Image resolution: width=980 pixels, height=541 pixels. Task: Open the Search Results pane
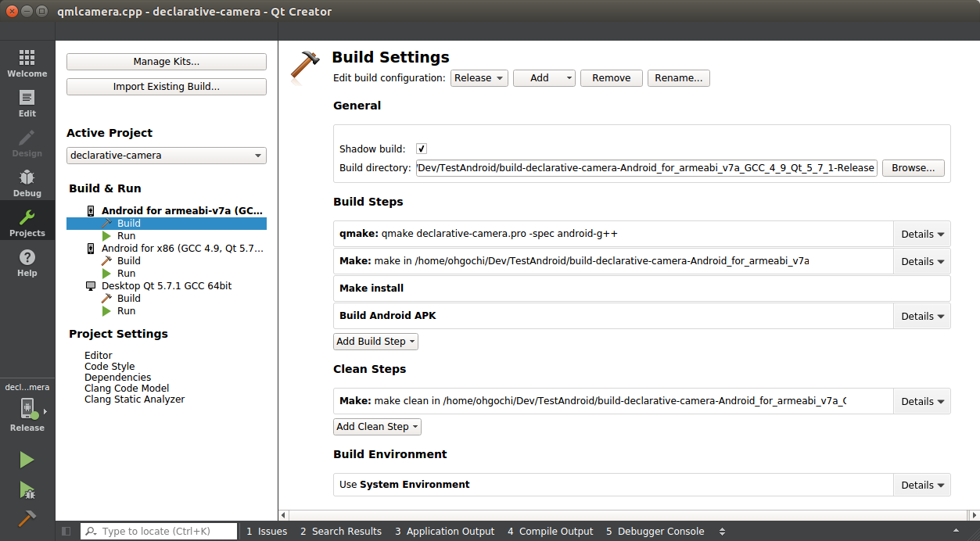pyautogui.click(x=341, y=532)
